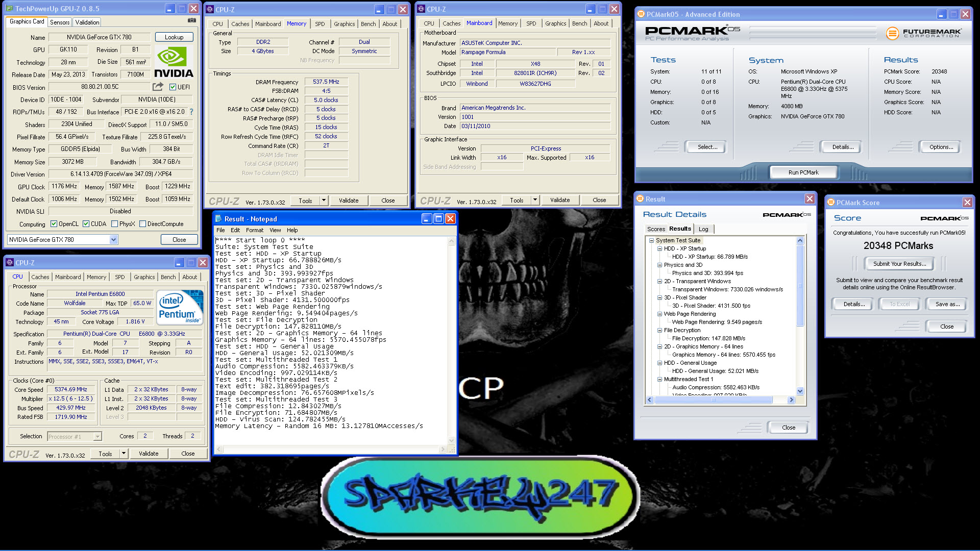Collapse the File Decryption tree node
The width and height of the screenshot is (980, 551).
[x=659, y=330]
